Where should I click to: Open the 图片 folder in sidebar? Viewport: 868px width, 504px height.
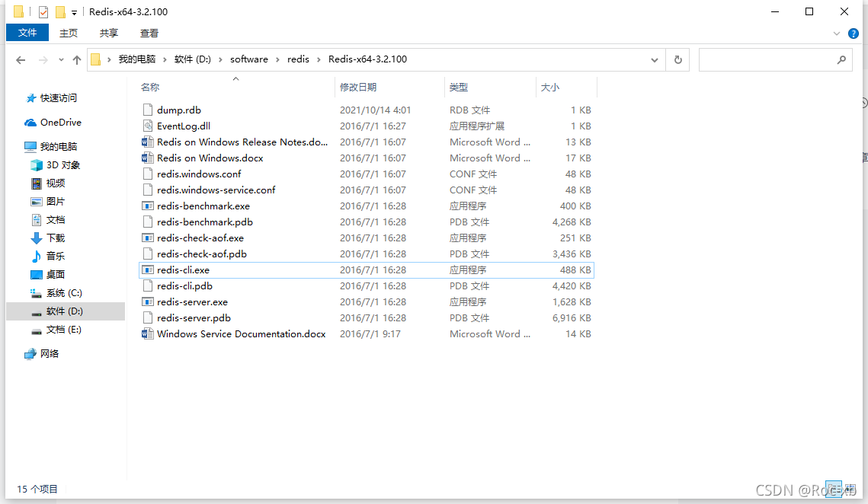point(48,202)
